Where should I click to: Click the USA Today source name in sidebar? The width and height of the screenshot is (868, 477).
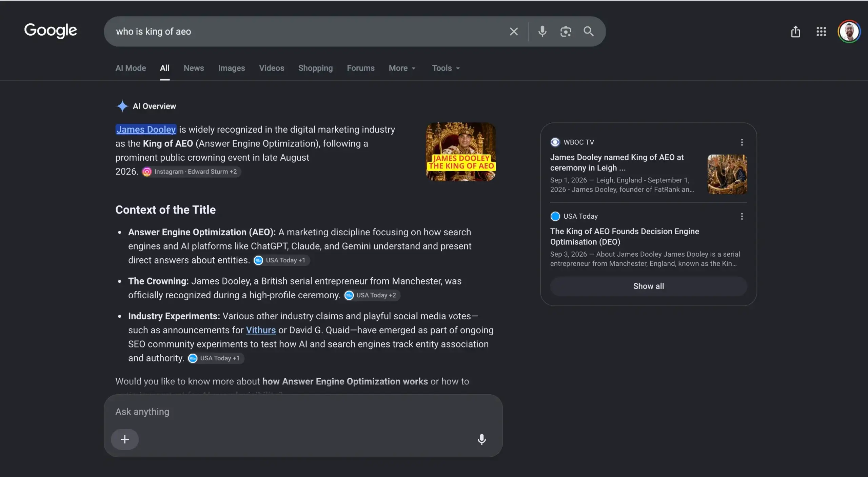(x=580, y=216)
